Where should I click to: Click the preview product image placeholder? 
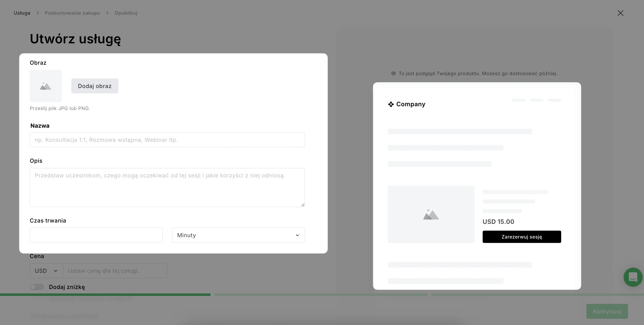tap(431, 214)
